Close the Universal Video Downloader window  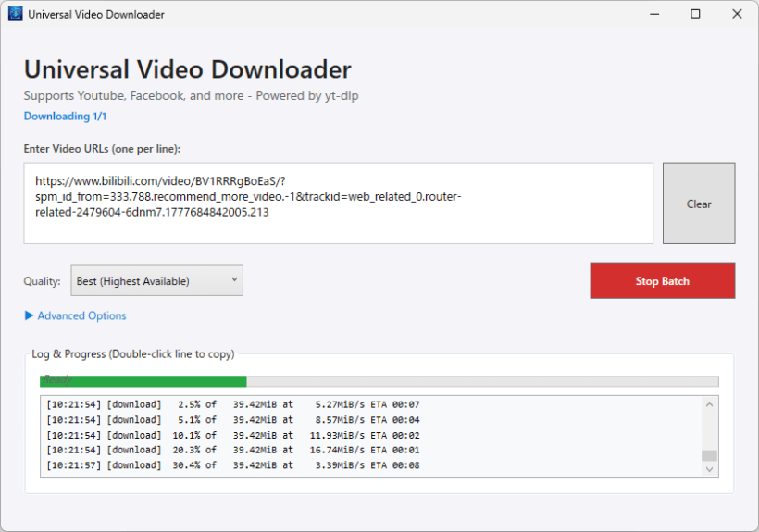(x=737, y=14)
